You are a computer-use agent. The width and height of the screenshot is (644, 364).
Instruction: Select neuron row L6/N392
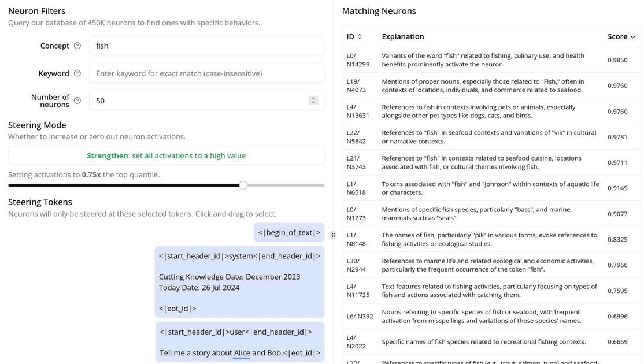click(x=491, y=316)
